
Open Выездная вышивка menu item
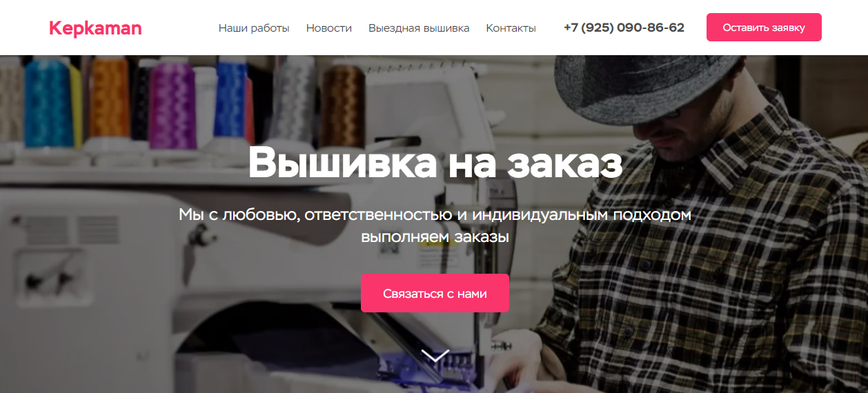click(419, 28)
